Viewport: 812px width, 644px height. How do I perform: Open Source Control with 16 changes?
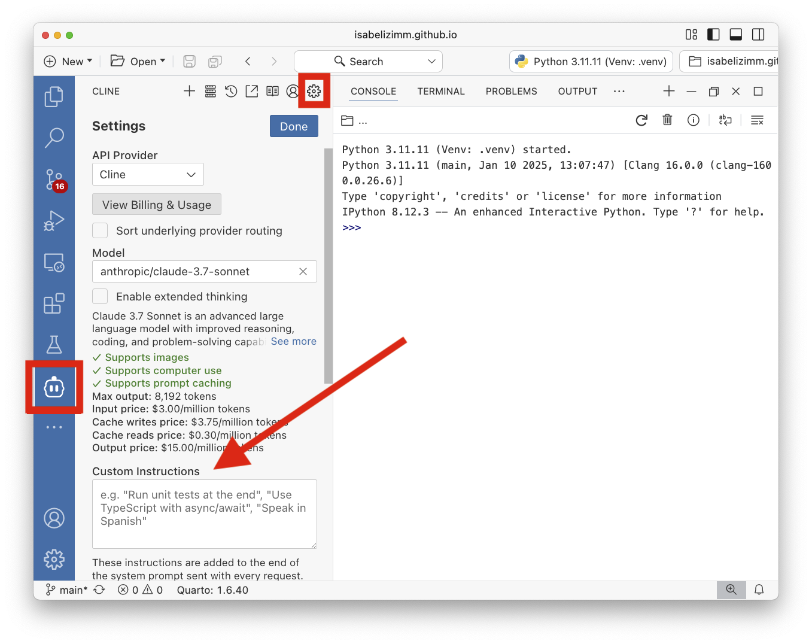click(x=54, y=179)
